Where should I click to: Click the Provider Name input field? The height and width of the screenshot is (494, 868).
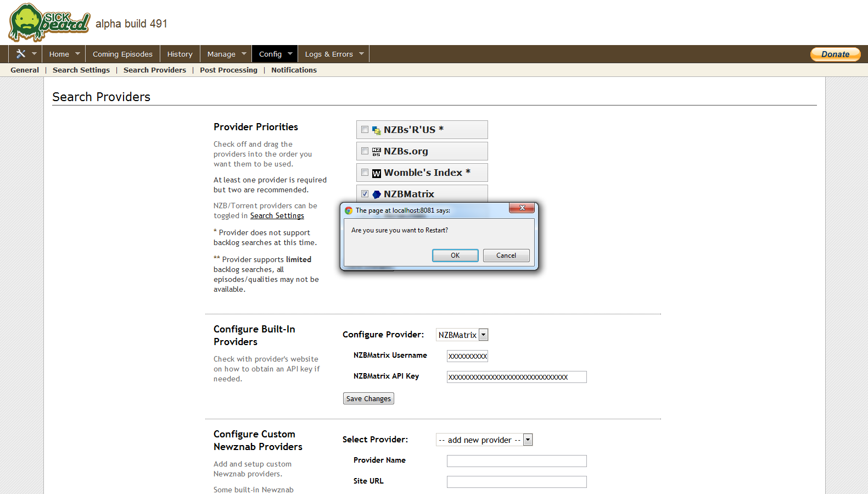tap(517, 461)
